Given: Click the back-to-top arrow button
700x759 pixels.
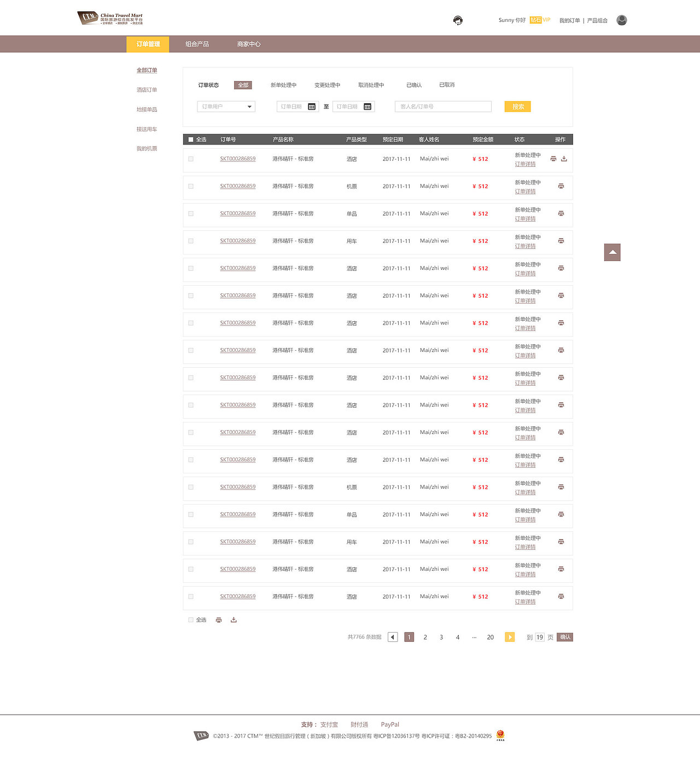Looking at the screenshot, I should (x=612, y=252).
